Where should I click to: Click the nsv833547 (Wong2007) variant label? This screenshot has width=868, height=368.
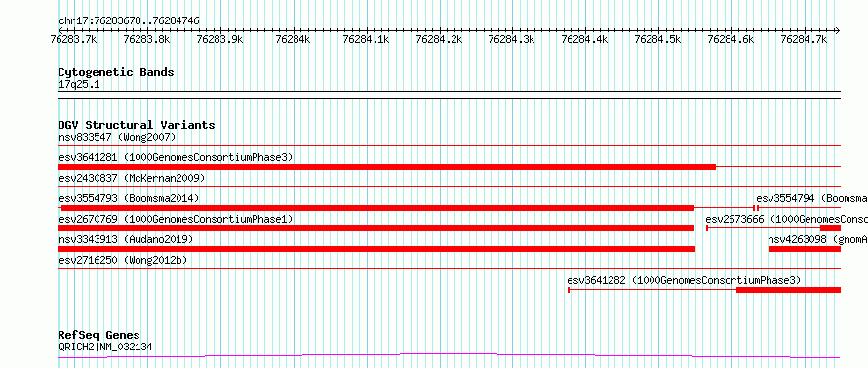117,137
